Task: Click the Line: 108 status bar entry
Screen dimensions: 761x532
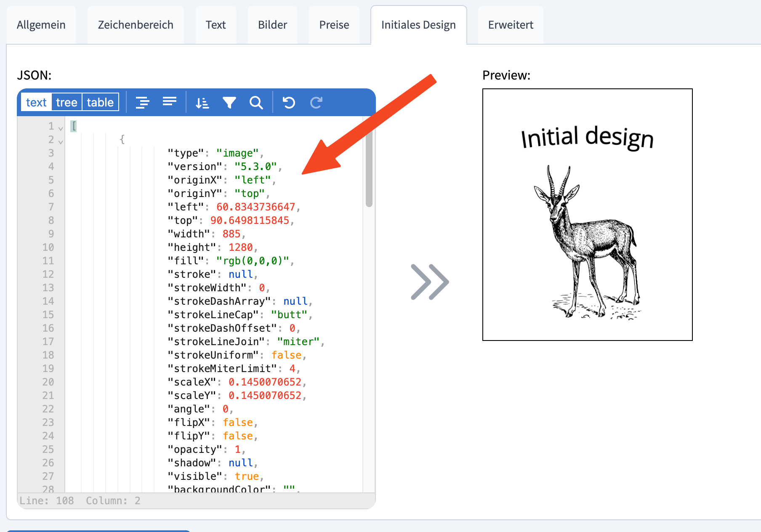Action: pos(47,501)
